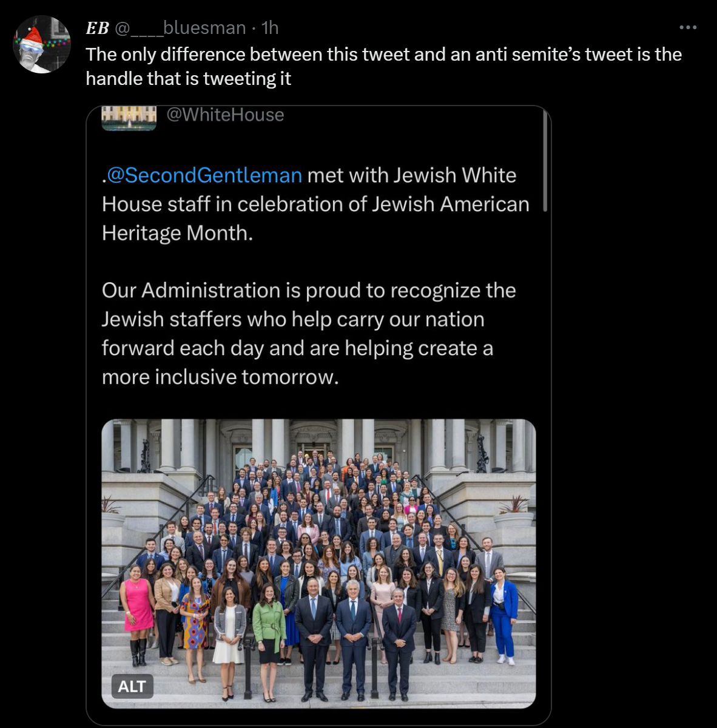Open the ALT image description badge

click(x=132, y=686)
